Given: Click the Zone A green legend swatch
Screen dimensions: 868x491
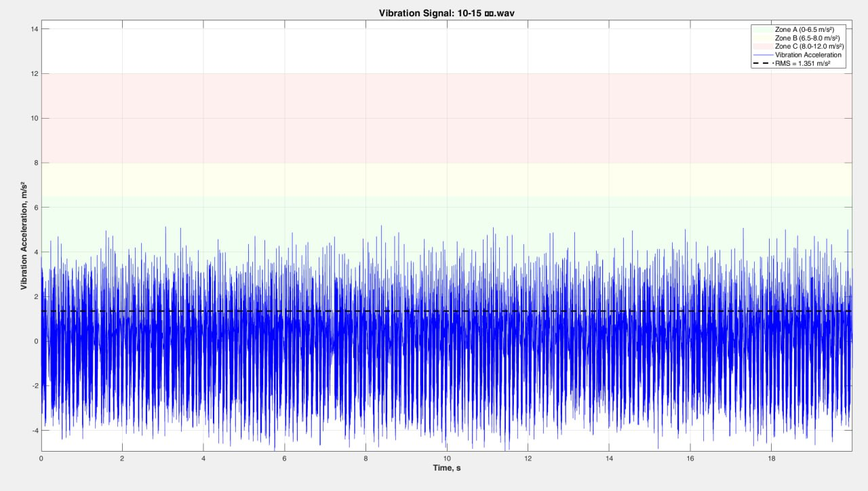Looking at the screenshot, I should point(762,30).
